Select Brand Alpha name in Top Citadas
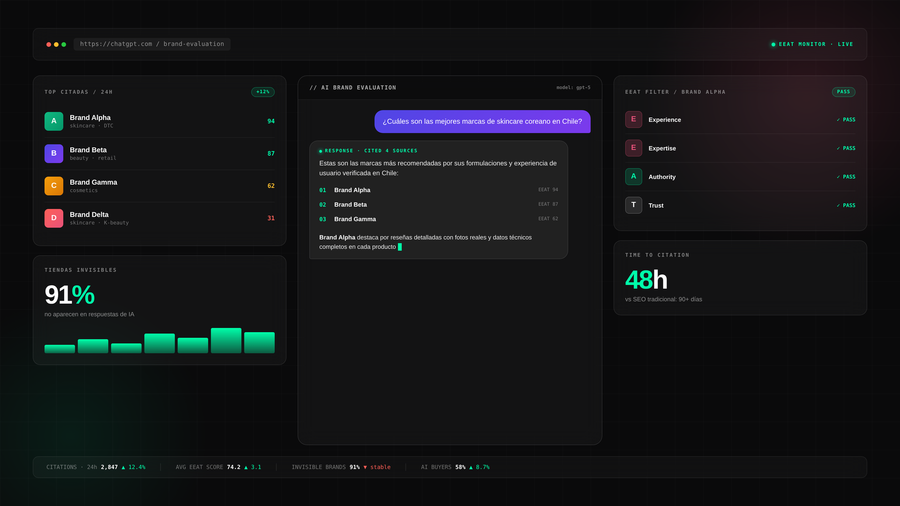Image resolution: width=900 pixels, height=506 pixels. (90, 117)
